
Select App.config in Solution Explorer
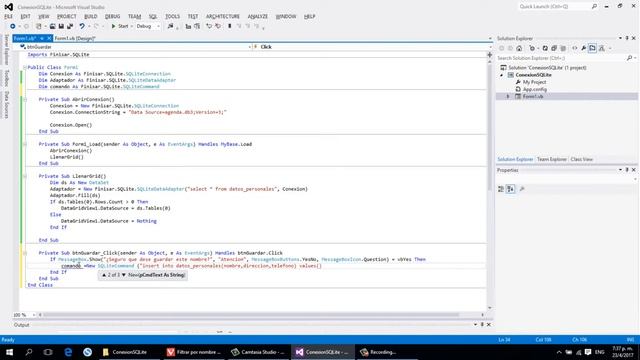[x=535, y=89]
